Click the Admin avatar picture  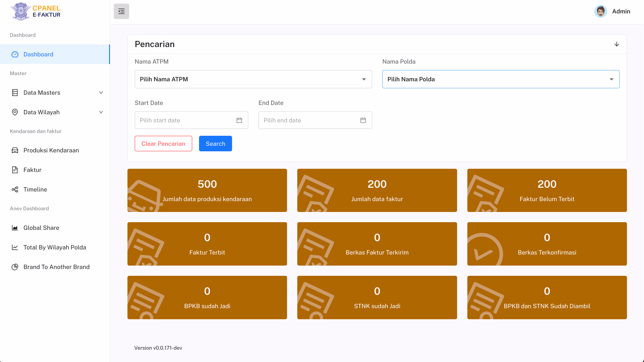point(601,11)
